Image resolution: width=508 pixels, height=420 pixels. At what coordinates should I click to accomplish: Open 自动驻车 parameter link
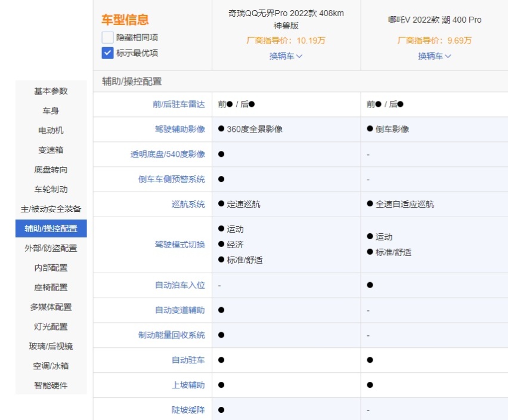pos(188,360)
